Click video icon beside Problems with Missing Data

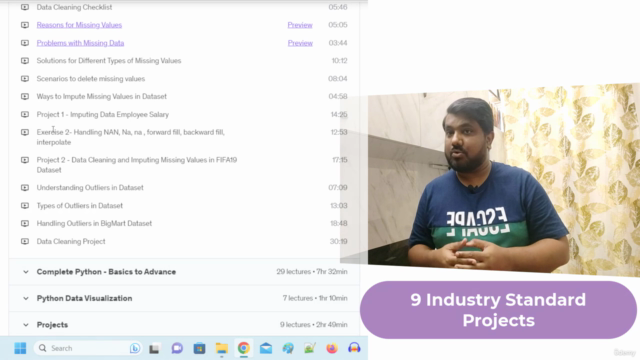[x=25, y=43]
